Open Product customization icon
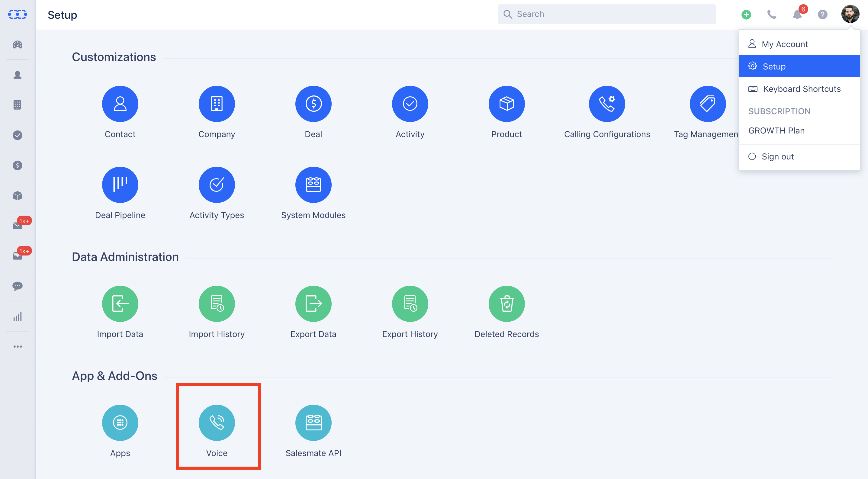 coord(507,104)
